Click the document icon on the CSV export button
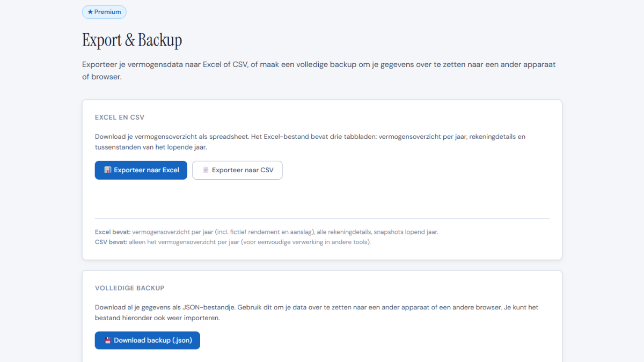This screenshot has width=644, height=362. click(206, 170)
